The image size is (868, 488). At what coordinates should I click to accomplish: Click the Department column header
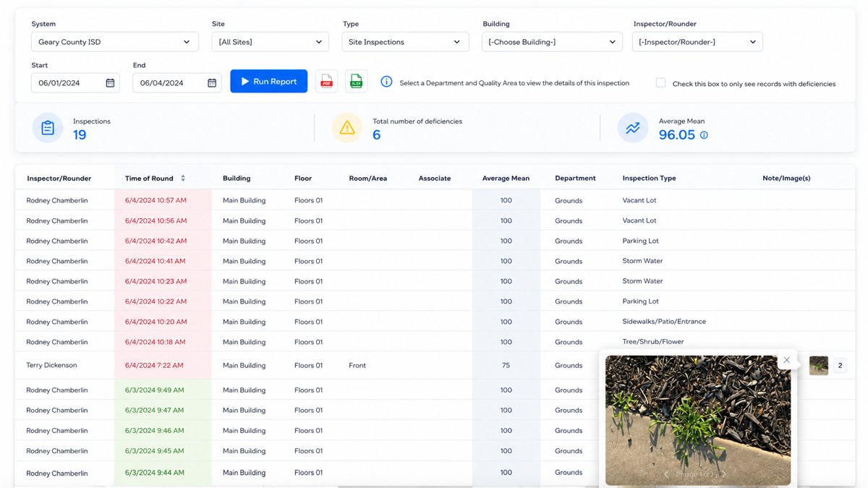[x=575, y=178]
